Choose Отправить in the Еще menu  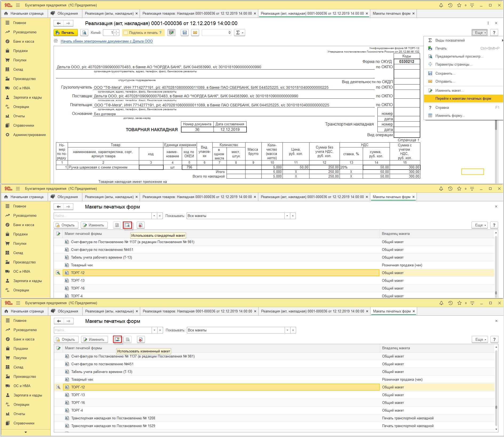(x=463, y=81)
